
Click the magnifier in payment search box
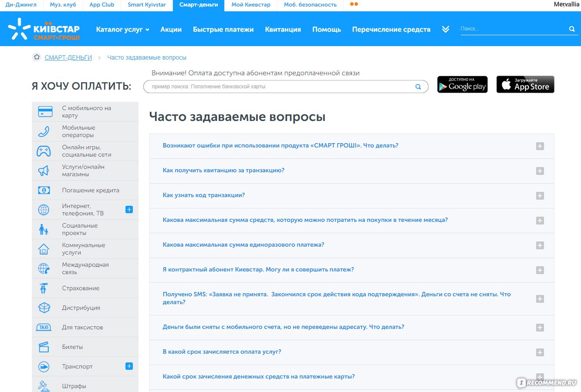click(x=418, y=87)
